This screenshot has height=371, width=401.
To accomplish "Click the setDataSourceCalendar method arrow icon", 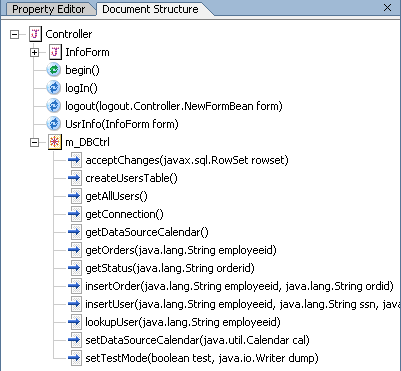I will click(75, 340).
